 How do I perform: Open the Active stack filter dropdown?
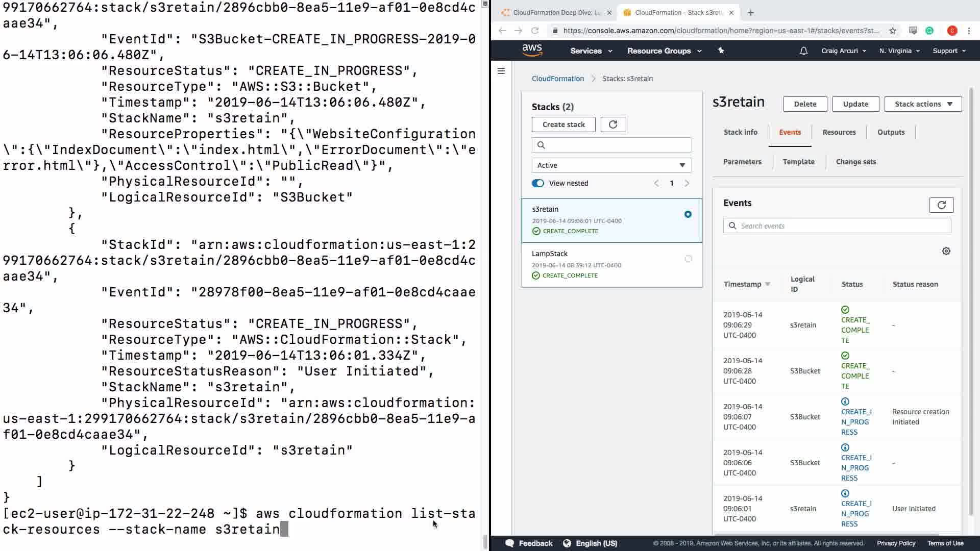click(611, 165)
